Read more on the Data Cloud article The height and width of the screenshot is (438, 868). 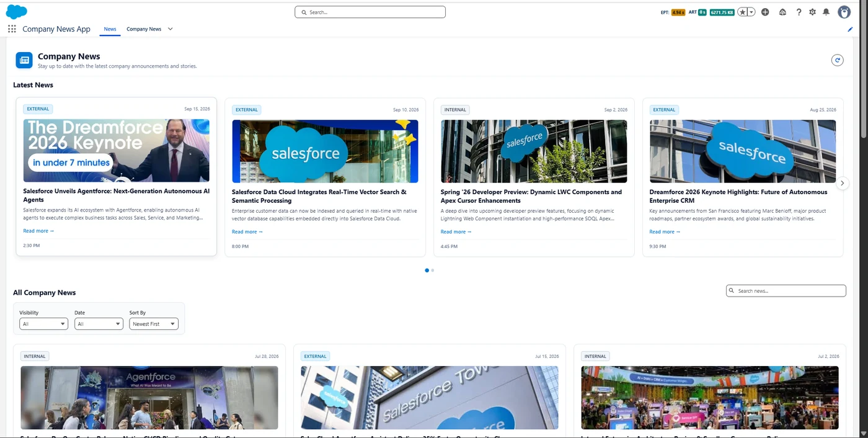[x=247, y=232]
